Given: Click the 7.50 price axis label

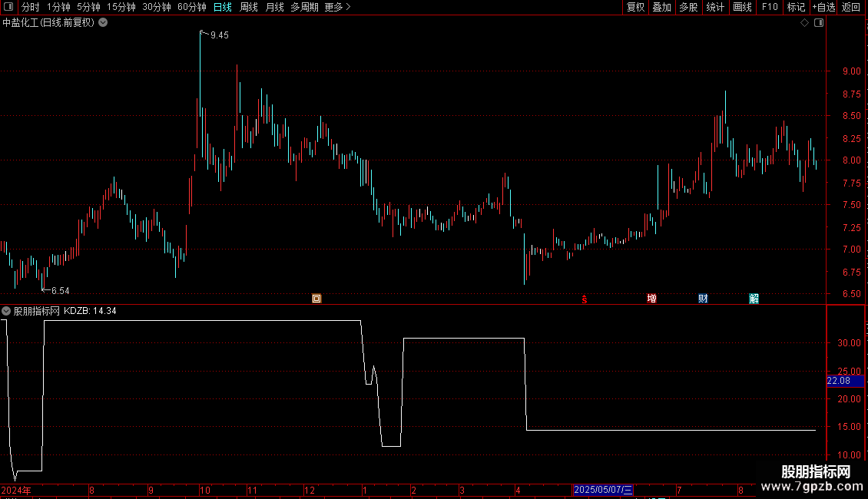Looking at the screenshot, I should 851,205.
